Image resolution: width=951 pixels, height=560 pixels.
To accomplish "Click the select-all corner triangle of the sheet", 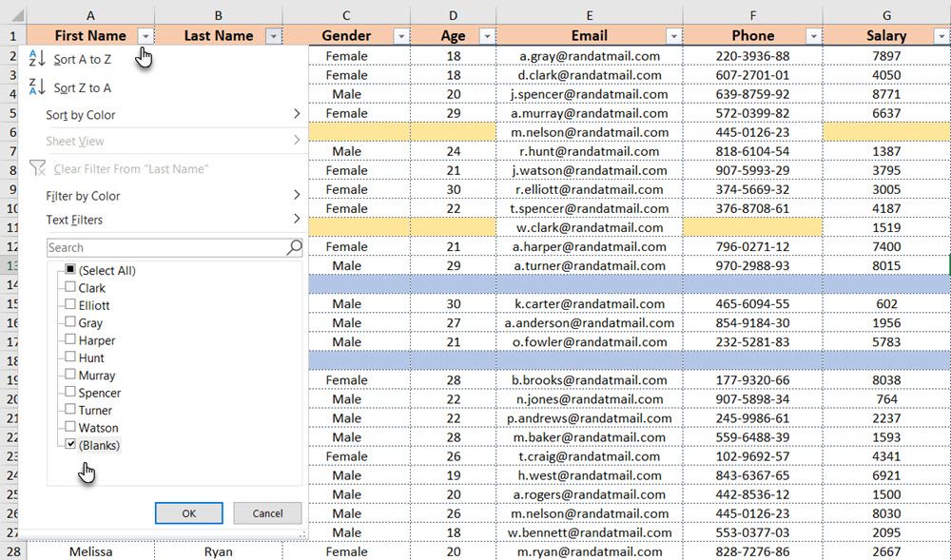I will coord(17,14).
